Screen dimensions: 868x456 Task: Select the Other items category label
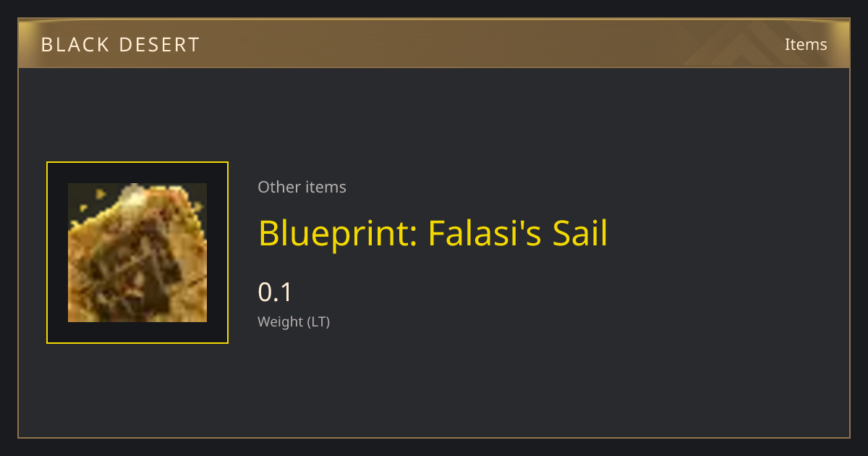[302, 187]
